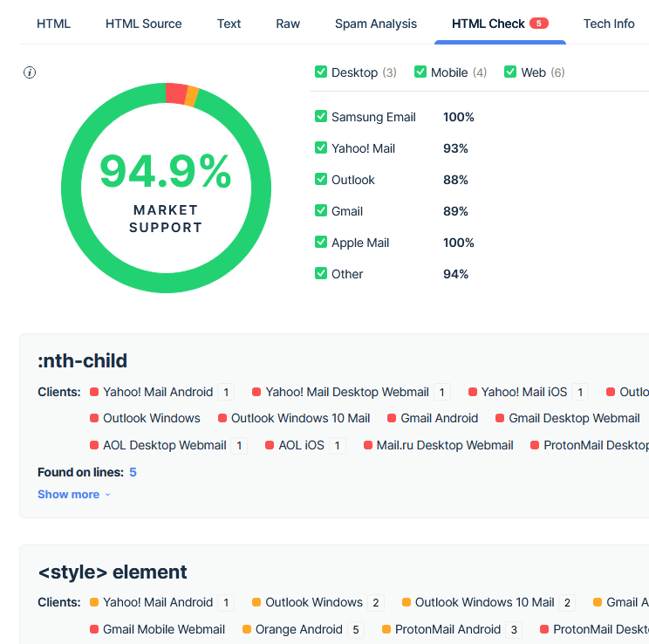The width and height of the screenshot is (649, 644).
Task: Click the :nth-child section heading
Action: (82, 361)
